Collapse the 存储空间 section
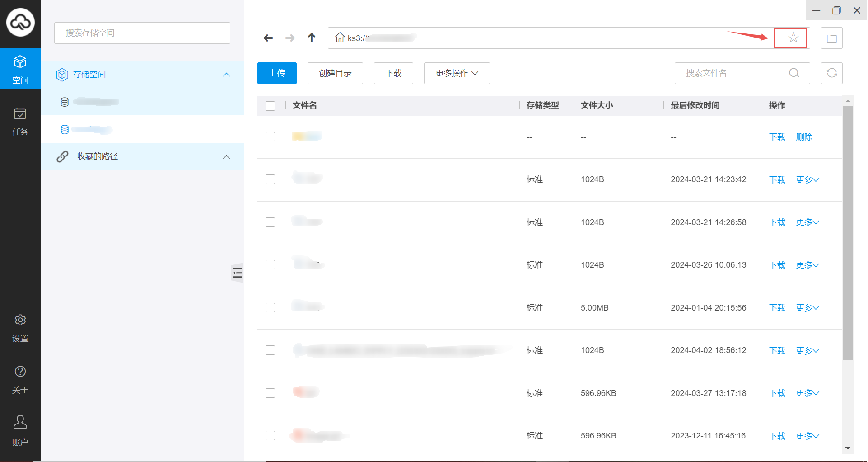This screenshot has height=462, width=868. [x=227, y=75]
